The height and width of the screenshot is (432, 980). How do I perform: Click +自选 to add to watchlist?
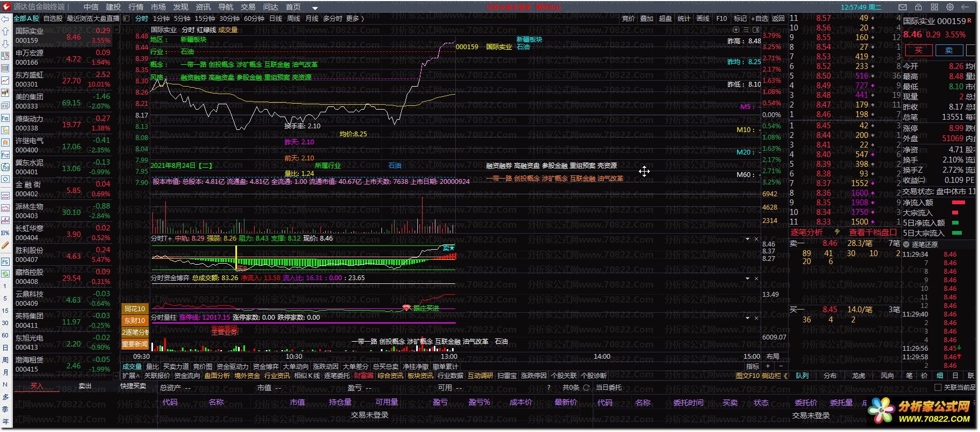(760, 18)
